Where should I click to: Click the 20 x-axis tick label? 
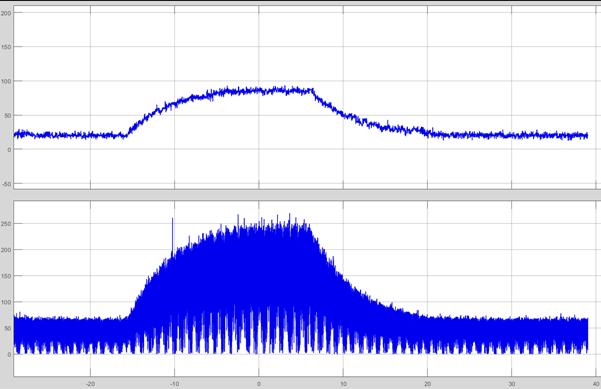click(427, 384)
